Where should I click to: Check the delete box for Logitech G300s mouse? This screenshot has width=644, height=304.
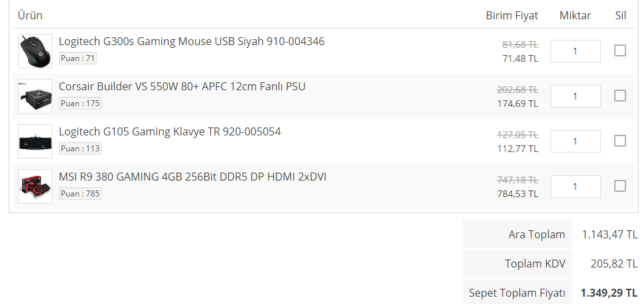620,50
